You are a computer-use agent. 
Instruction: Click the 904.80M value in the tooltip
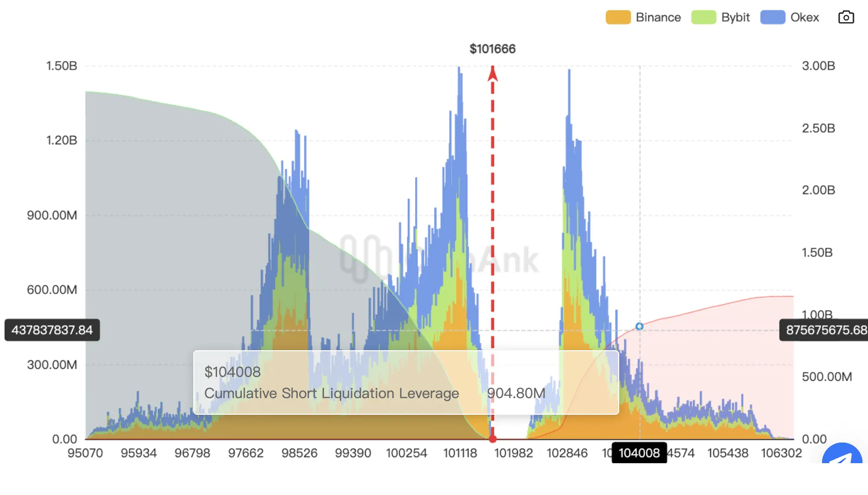pos(516,393)
